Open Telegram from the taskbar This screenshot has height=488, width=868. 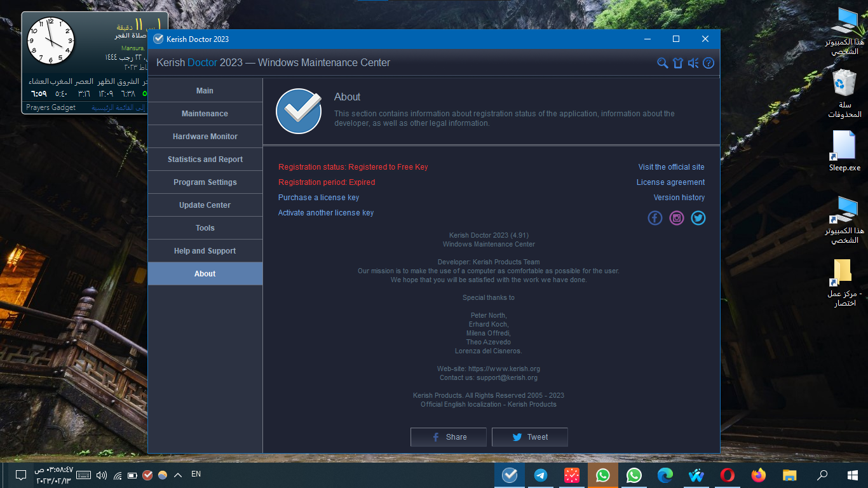click(x=541, y=475)
